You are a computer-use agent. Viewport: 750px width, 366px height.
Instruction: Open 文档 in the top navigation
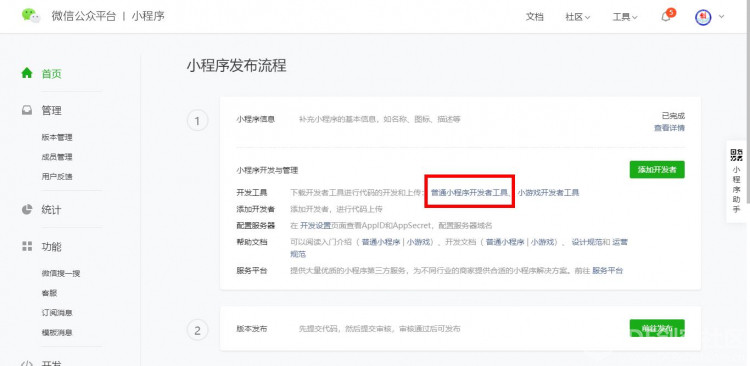click(x=534, y=17)
